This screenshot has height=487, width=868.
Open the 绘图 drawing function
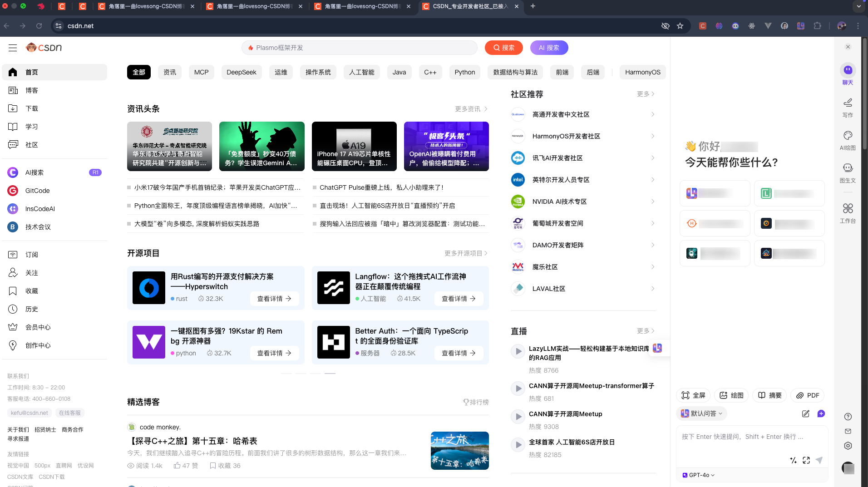click(731, 395)
